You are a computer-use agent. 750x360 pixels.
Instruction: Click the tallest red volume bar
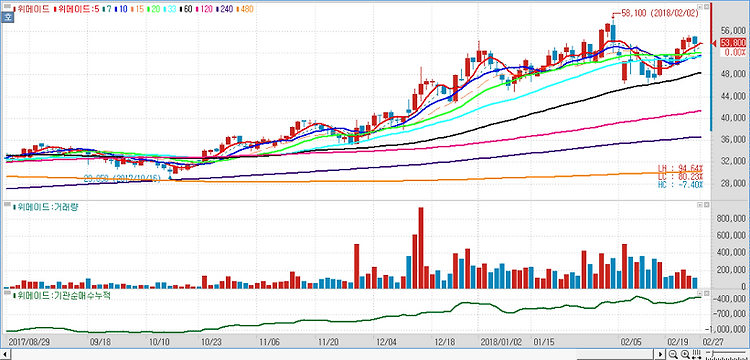tap(420, 248)
